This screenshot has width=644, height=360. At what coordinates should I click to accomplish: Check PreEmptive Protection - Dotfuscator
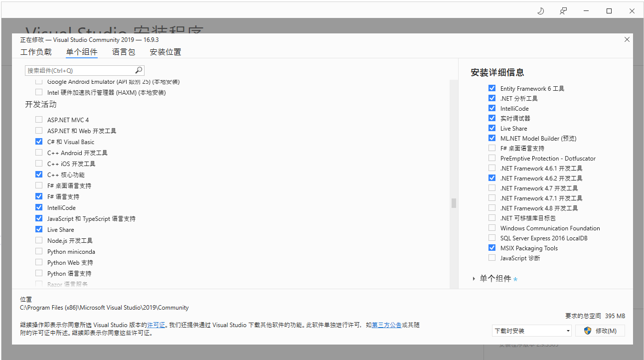492,158
